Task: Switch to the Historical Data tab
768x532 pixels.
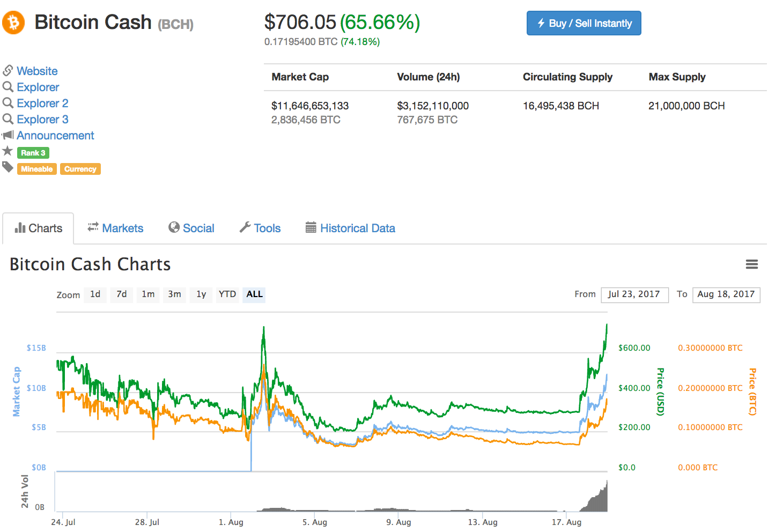Action: point(350,228)
